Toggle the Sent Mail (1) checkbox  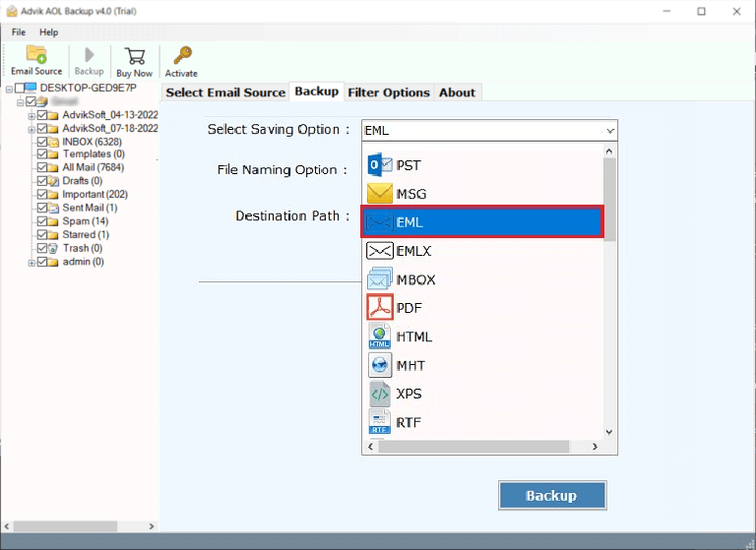[42, 208]
